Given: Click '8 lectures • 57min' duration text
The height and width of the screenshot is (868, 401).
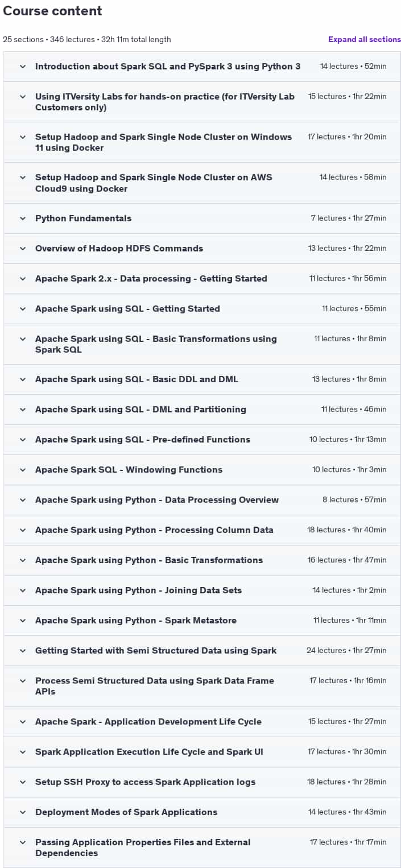Looking at the screenshot, I should [x=354, y=500].
